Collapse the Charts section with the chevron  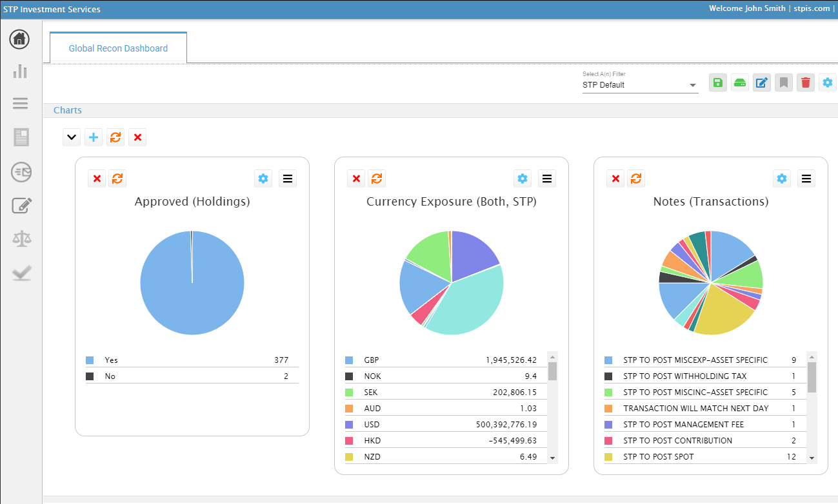[x=71, y=137]
